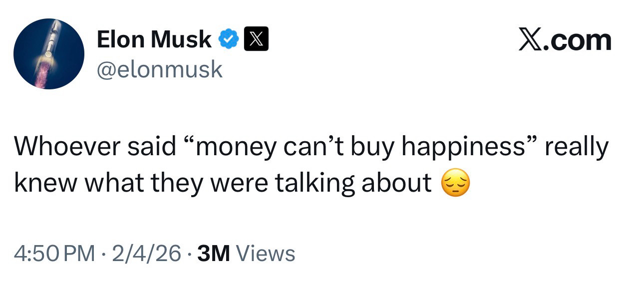The image size is (644, 284).
Task: Open the @elonmusk handle link
Action: 159,69
